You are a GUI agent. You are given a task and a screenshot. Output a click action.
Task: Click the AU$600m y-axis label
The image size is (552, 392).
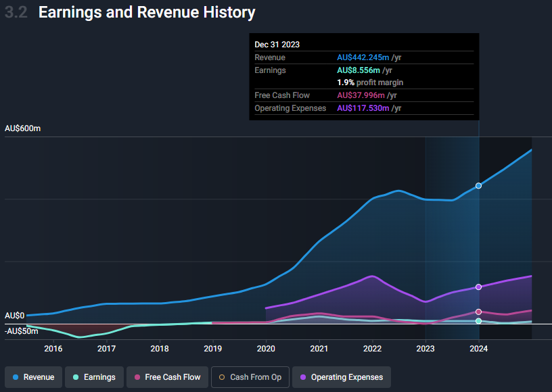point(23,128)
